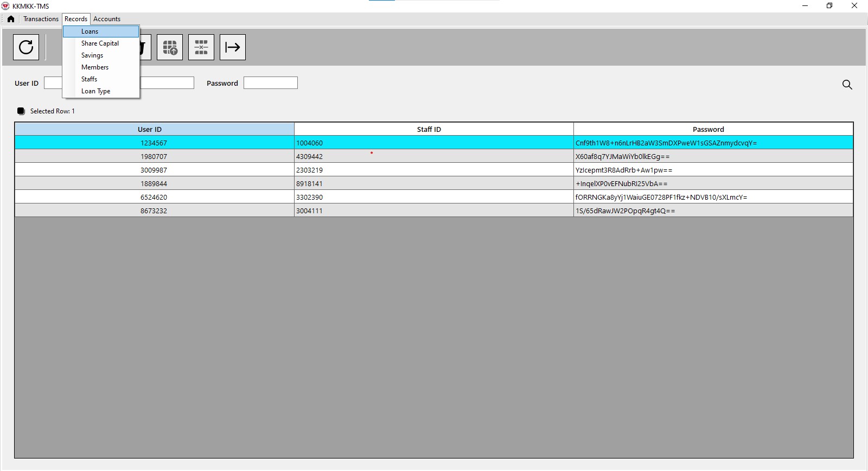
Task: Click password cell starting with 1S/65dRaw
Action: click(713, 211)
